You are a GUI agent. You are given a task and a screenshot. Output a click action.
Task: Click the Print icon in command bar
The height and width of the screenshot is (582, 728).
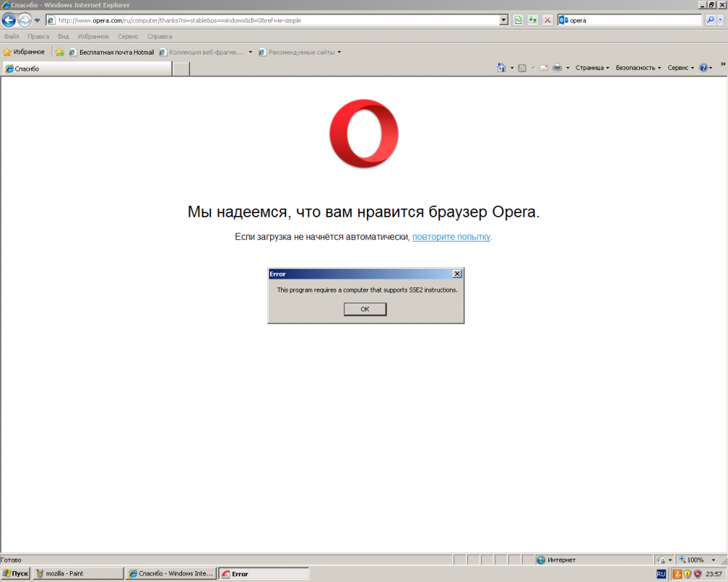tap(557, 68)
